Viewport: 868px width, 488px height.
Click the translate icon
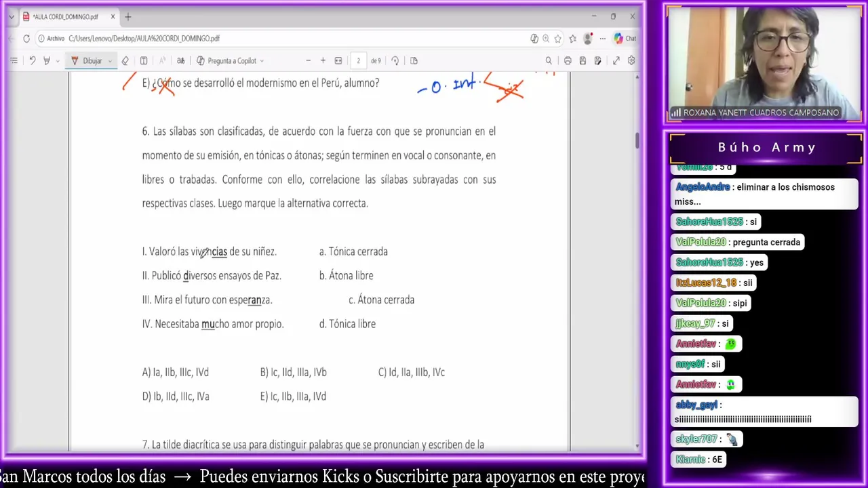(181, 61)
